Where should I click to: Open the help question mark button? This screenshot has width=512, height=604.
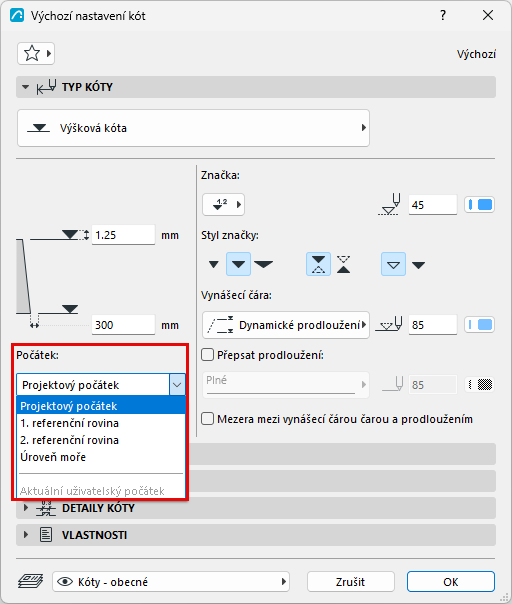coord(443,15)
